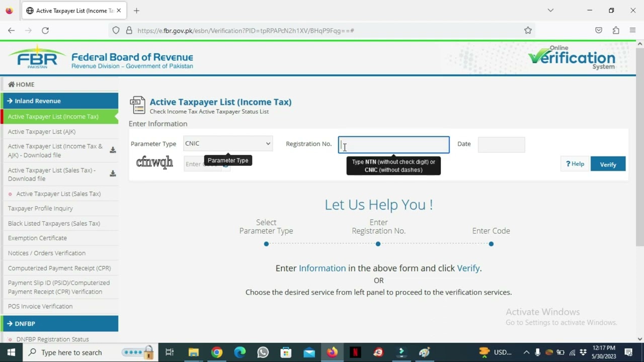Open the Parameter Type CNIC dropdown
The width and height of the screenshot is (644, 362).
(228, 144)
